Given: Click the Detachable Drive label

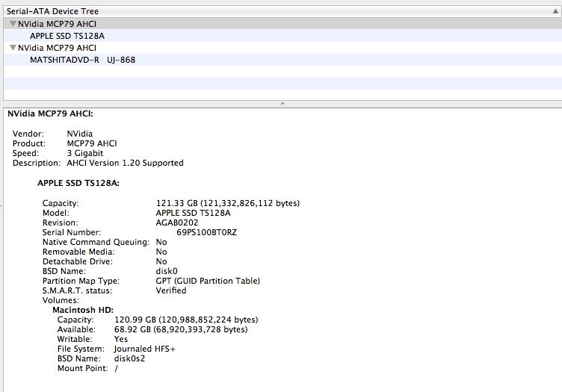Looking at the screenshot, I should click(78, 261).
